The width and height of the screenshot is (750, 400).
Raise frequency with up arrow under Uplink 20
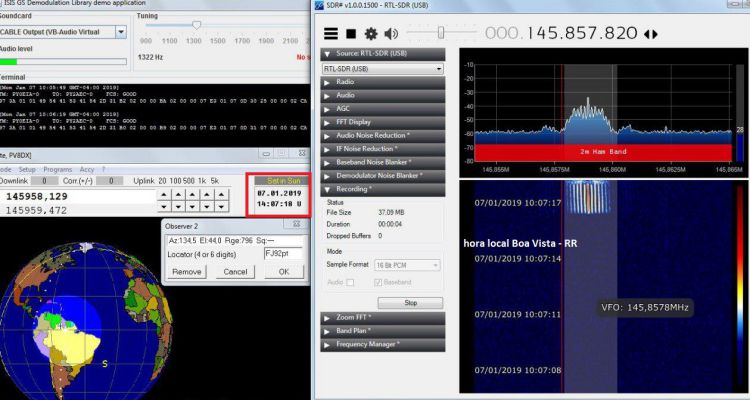[164, 195]
